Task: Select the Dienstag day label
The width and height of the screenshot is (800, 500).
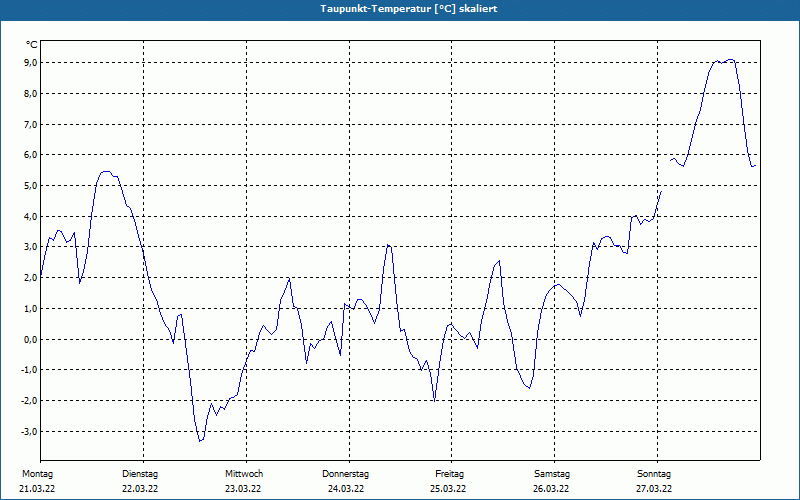Action: click(x=140, y=474)
